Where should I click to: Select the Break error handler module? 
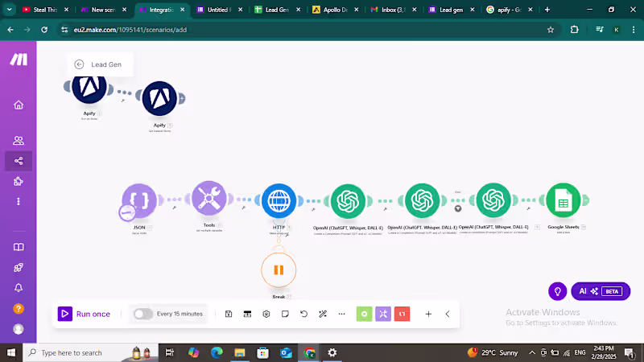point(279,270)
